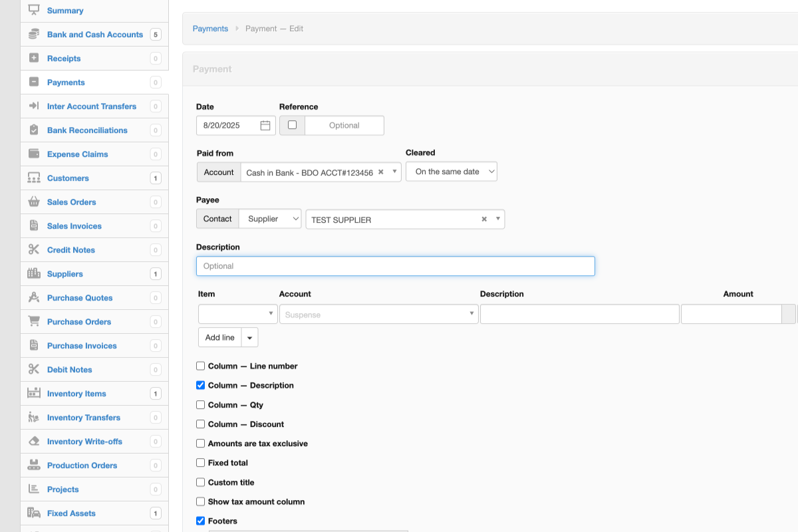
Task: Click the Sales Orders basket icon
Action: tap(34, 202)
